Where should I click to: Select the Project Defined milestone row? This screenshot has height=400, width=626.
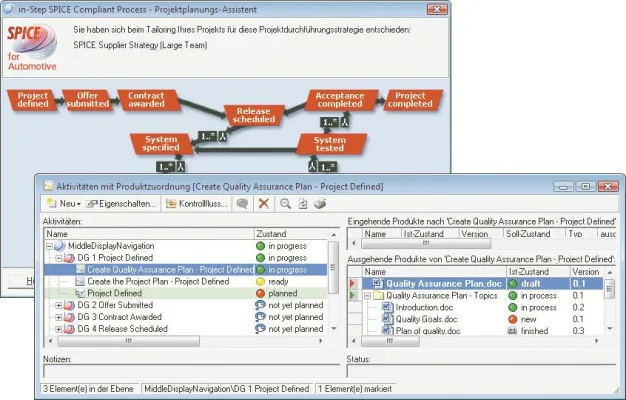pyautogui.click(x=185, y=293)
